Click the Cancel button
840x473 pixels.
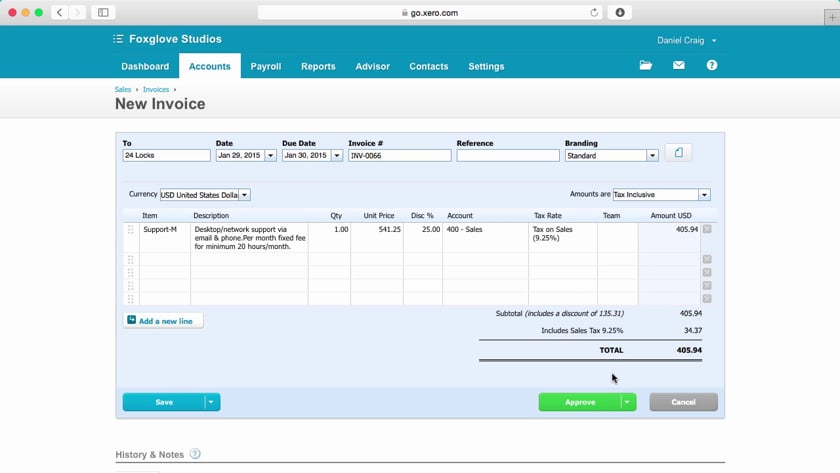click(x=683, y=402)
